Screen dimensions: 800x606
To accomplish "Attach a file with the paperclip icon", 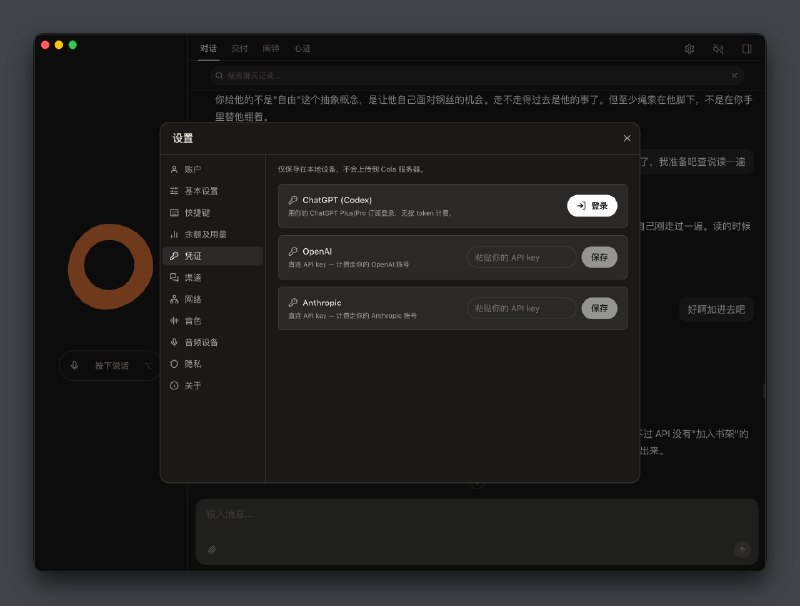I will tap(212, 550).
